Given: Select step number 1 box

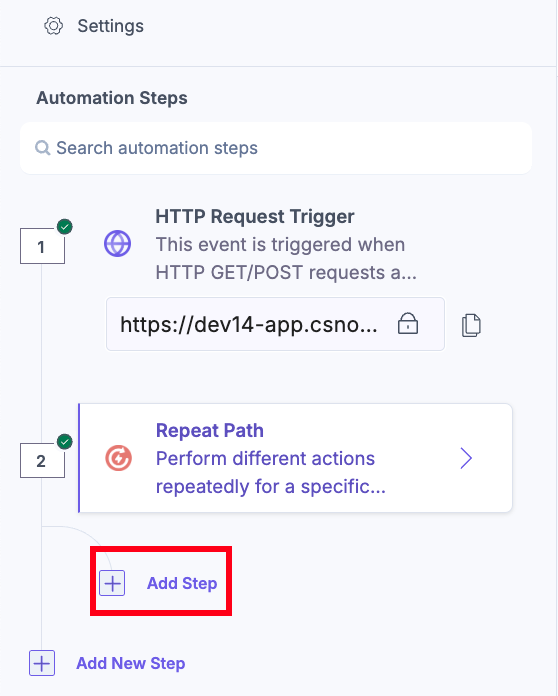Looking at the screenshot, I should 42,246.
